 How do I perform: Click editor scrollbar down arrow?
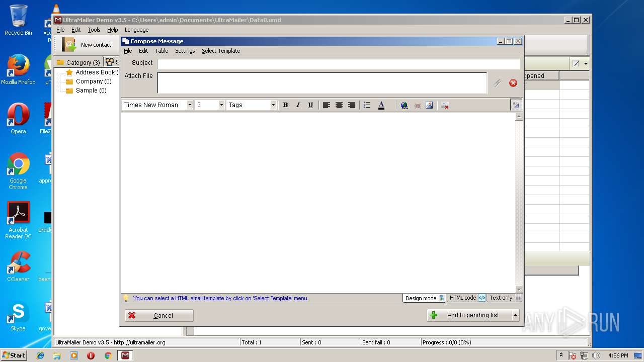[519, 289]
